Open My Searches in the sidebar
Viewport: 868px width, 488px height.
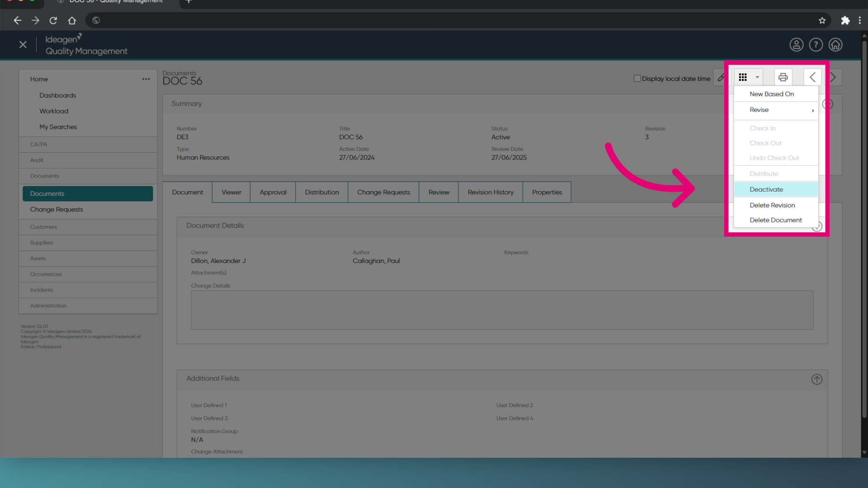click(x=58, y=127)
